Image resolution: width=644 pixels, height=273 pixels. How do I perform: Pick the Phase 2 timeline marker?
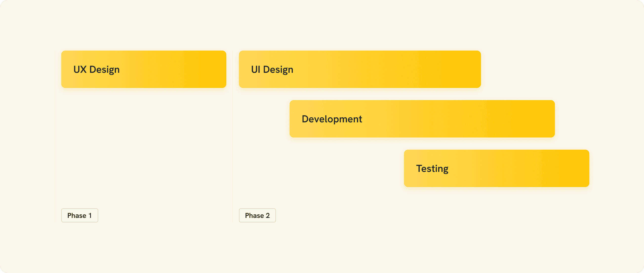[257, 215]
